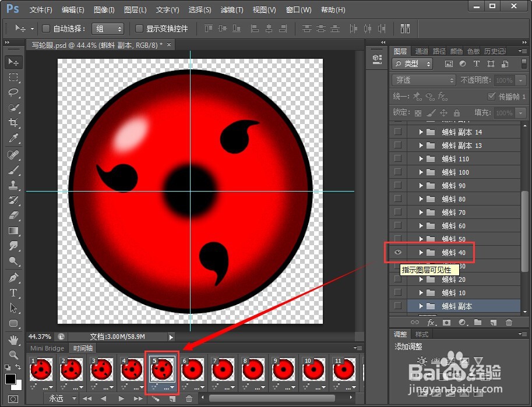This screenshot has width=532, height=407.
Task: Play the timeline animation
Action: pos(121,398)
